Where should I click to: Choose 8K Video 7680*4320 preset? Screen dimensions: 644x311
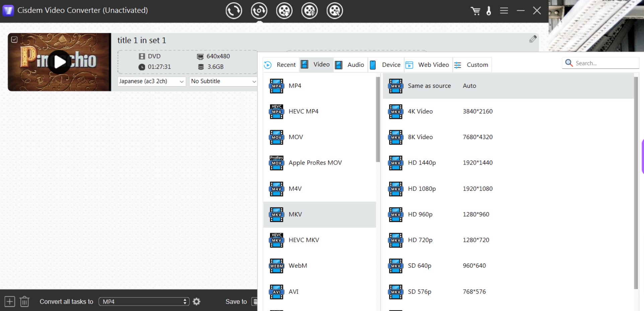pos(508,137)
